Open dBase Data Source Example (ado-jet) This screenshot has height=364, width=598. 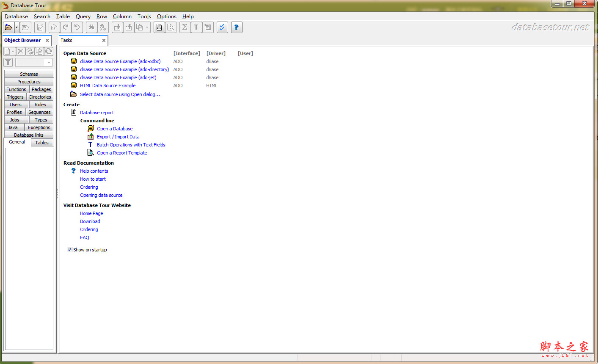coord(118,77)
